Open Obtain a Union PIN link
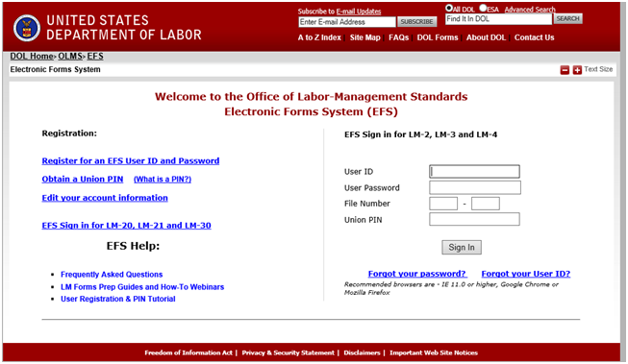This screenshot has height=364, width=628. [83, 180]
